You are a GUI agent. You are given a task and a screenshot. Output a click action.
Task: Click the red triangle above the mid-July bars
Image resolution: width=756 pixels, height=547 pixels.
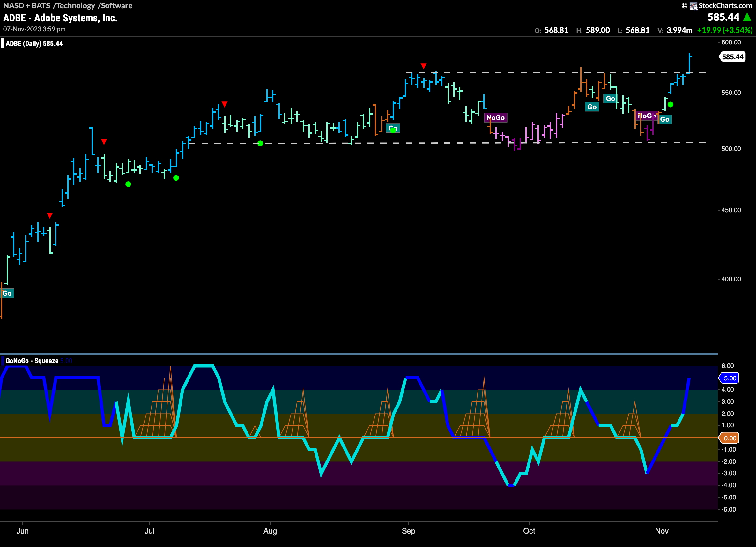225,104
